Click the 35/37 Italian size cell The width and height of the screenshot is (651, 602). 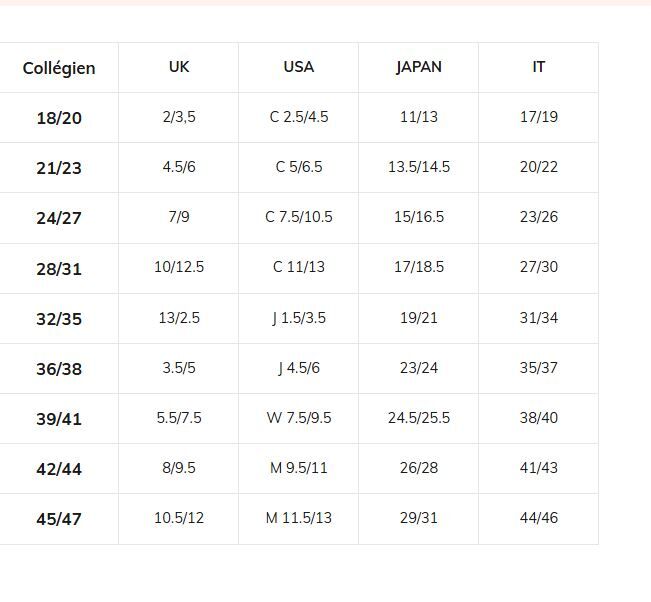pos(539,368)
